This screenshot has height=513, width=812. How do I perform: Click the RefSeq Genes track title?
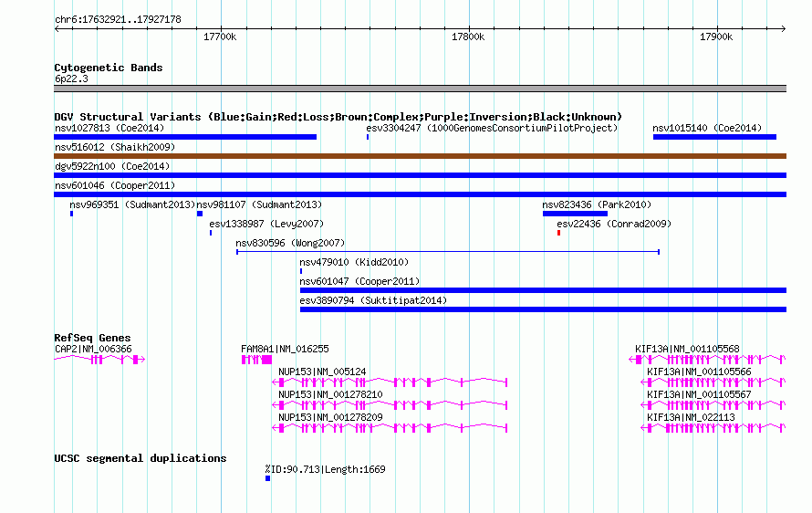[92, 338]
